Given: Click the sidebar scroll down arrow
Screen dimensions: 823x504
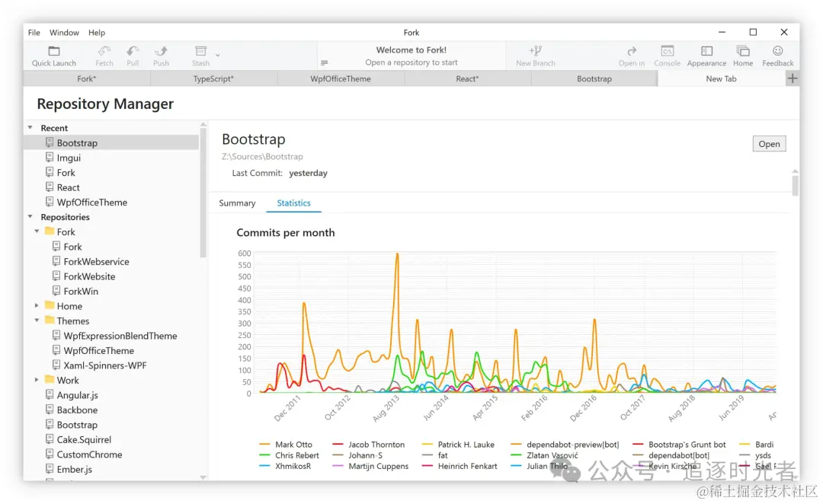Looking at the screenshot, I should click(x=203, y=477).
